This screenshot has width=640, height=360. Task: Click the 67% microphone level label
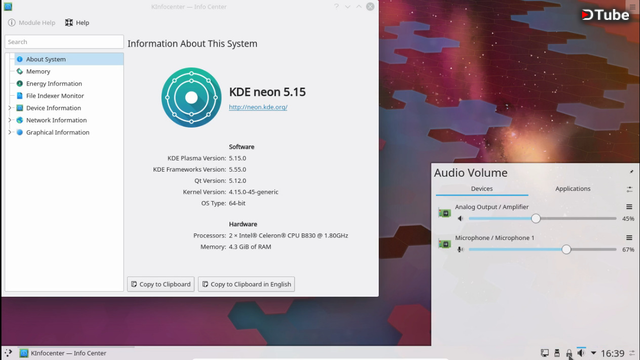tap(628, 249)
